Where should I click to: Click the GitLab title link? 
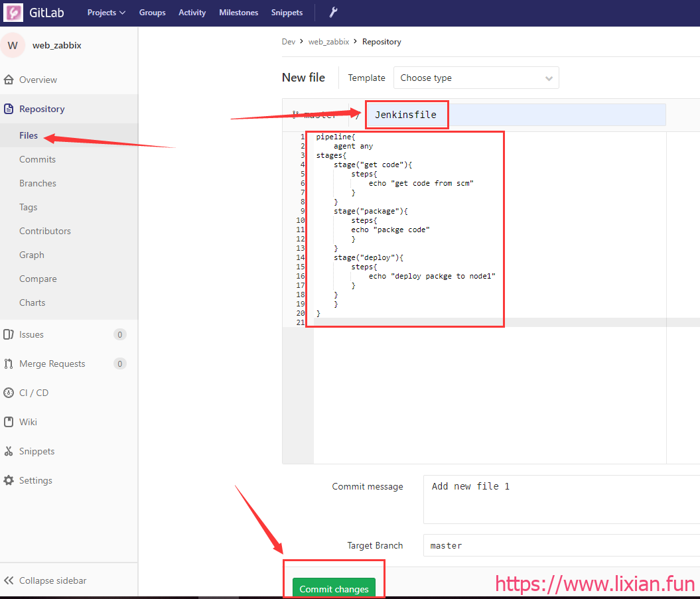point(46,13)
